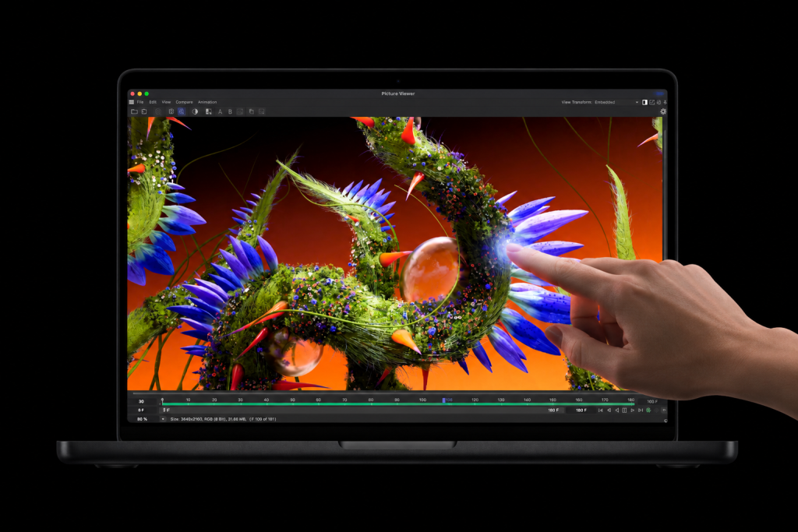Click the 100 F current frame readout
Screen dimensions: 798x532
[x=652, y=401]
